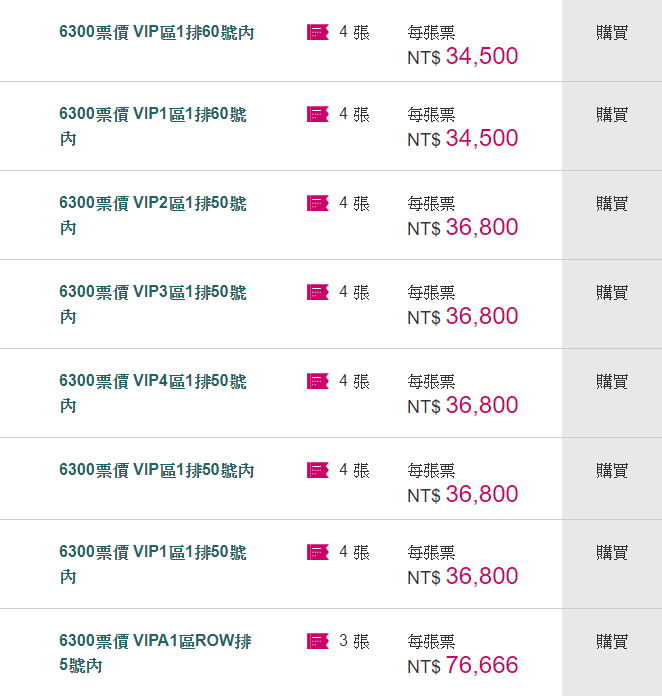
Task: Click ticket icon for VIPA1區ROW排5號內 listing
Action: click(x=318, y=641)
